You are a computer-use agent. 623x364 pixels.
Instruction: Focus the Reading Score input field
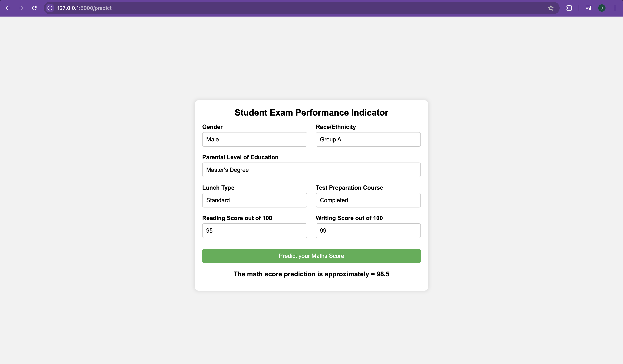point(255,231)
